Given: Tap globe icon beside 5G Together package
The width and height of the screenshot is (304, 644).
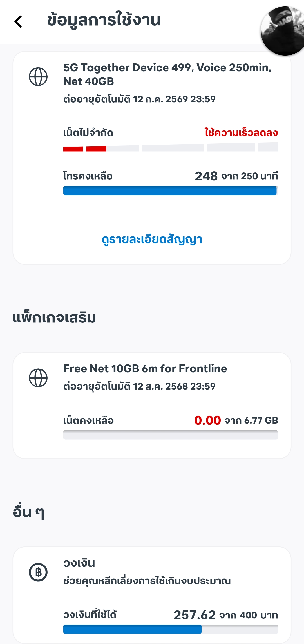Looking at the screenshot, I should coord(38,77).
